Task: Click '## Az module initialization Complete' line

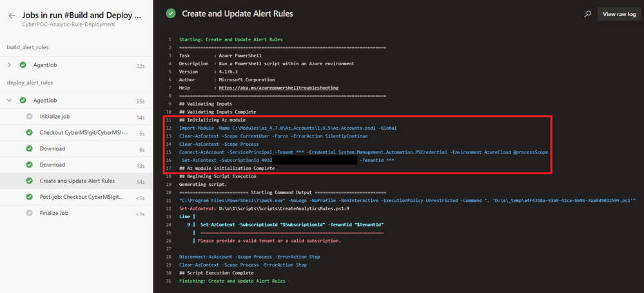Action: [227, 168]
